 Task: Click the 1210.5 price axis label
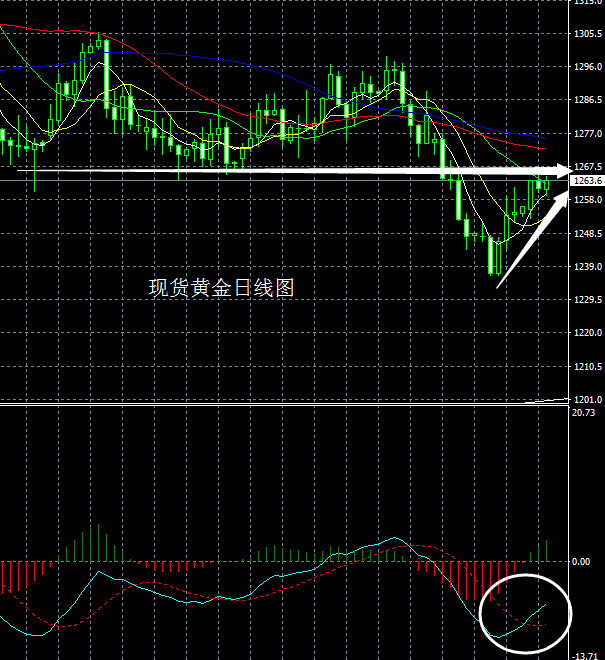[x=588, y=367]
